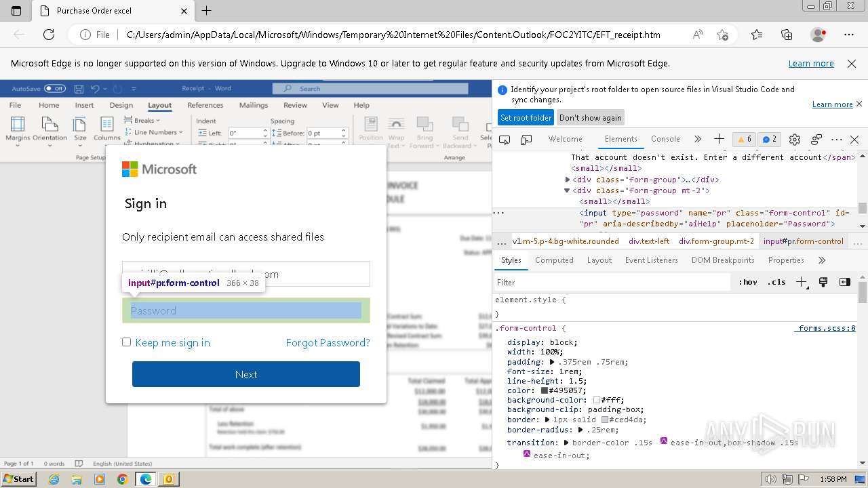Show more DevTools main tabs chevron

(697, 139)
